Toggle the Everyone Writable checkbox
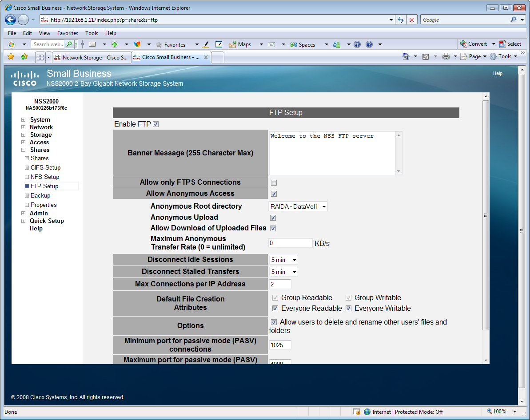The width and height of the screenshot is (530, 420). point(348,308)
